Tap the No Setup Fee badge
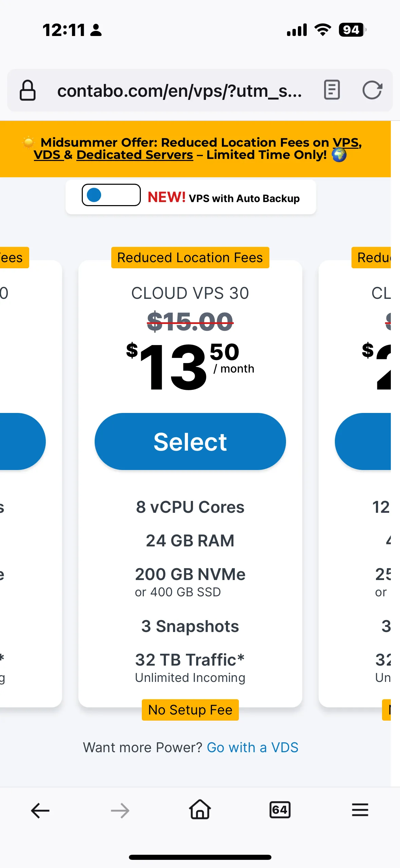This screenshot has height=868, width=400. click(x=190, y=710)
